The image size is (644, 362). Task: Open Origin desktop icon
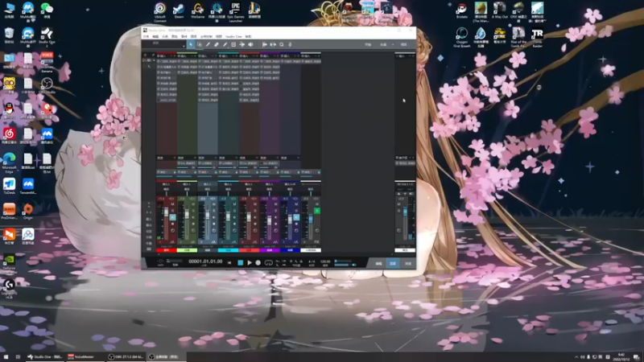[28, 212]
